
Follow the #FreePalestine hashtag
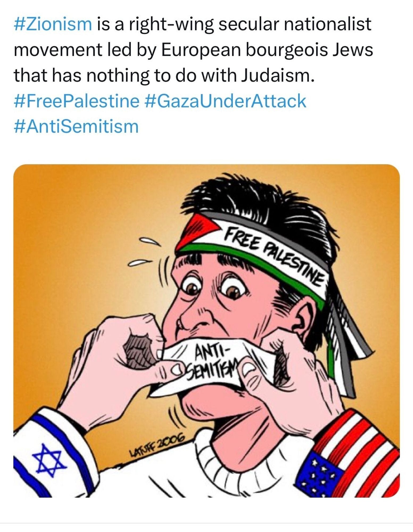pos(76,101)
